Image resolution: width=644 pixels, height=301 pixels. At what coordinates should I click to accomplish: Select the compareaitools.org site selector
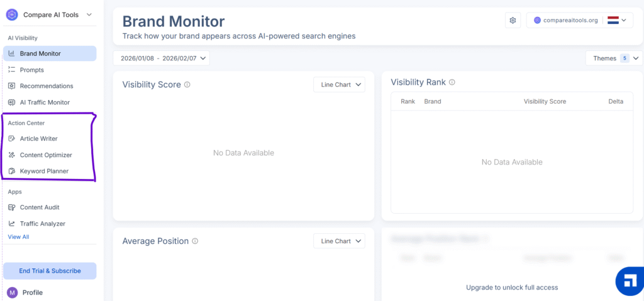pos(579,20)
